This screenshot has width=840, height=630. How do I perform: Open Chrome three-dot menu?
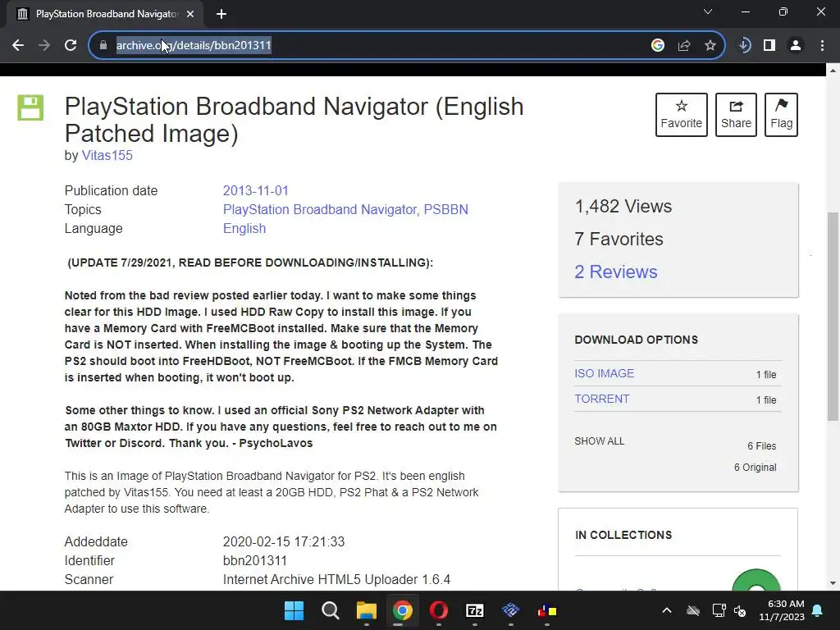[822, 46]
